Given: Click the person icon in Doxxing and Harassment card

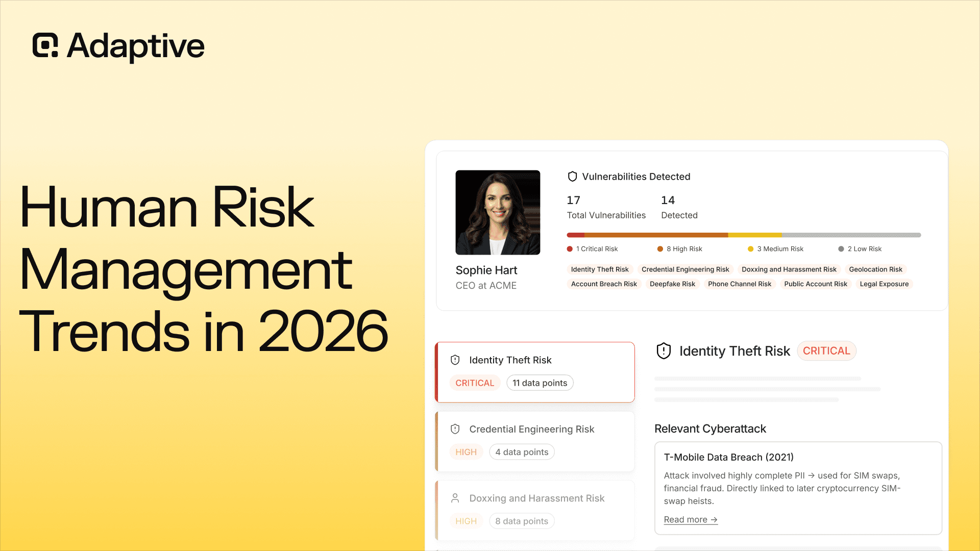Looking at the screenshot, I should pyautogui.click(x=455, y=498).
